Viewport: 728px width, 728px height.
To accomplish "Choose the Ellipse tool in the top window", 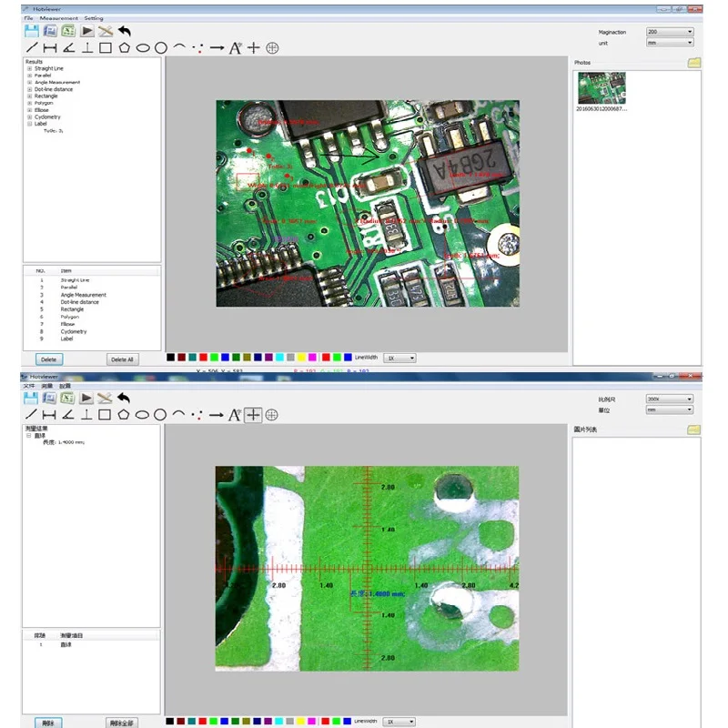I will pyautogui.click(x=143, y=48).
